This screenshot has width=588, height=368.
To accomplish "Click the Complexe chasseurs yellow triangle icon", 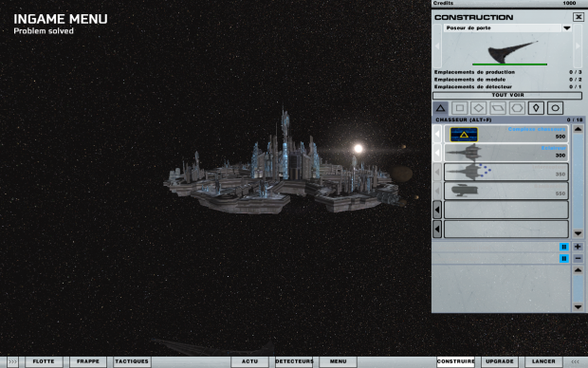I will pos(464,135).
